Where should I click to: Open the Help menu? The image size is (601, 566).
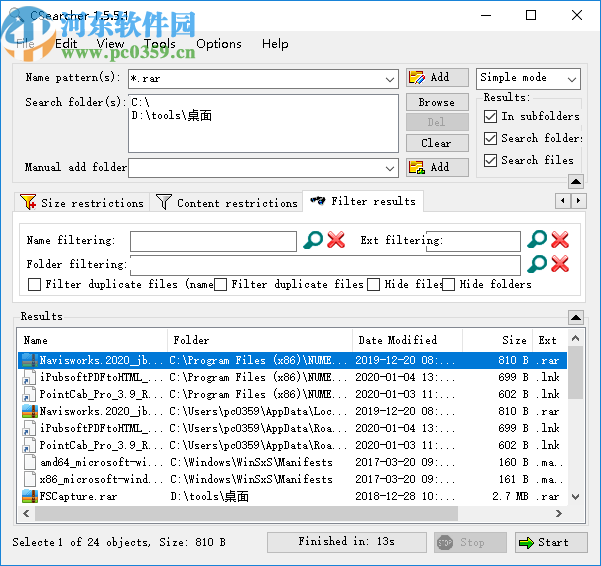[275, 44]
